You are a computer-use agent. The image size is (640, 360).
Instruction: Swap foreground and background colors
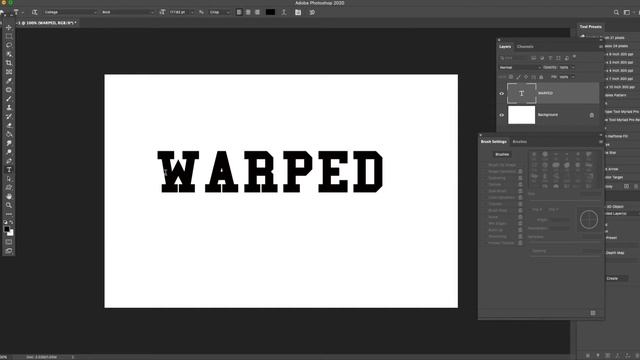coord(11,222)
